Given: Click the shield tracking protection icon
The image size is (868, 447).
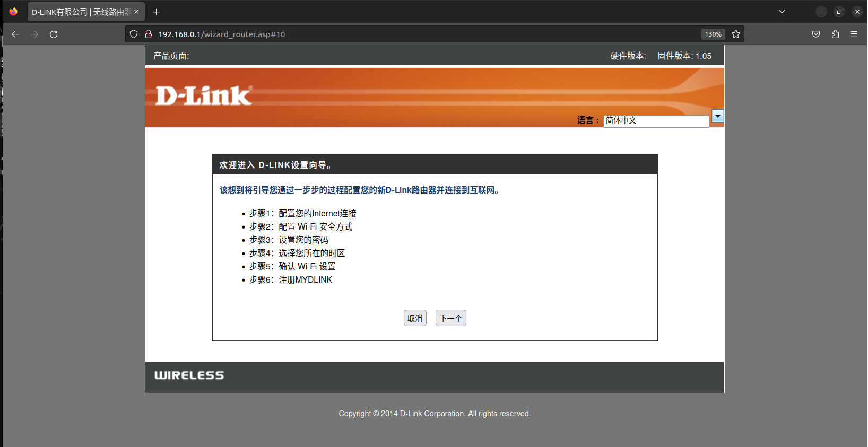Looking at the screenshot, I should click(x=134, y=34).
